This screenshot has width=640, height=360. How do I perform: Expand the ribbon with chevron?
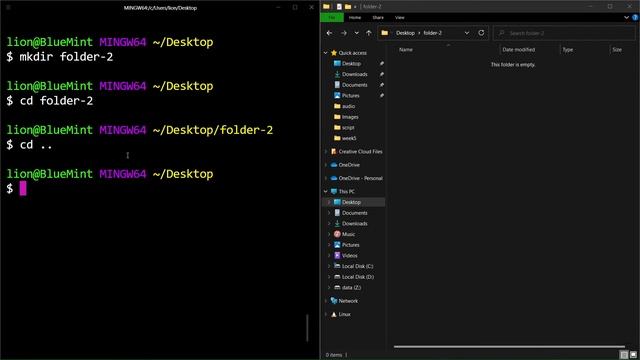coord(626,18)
